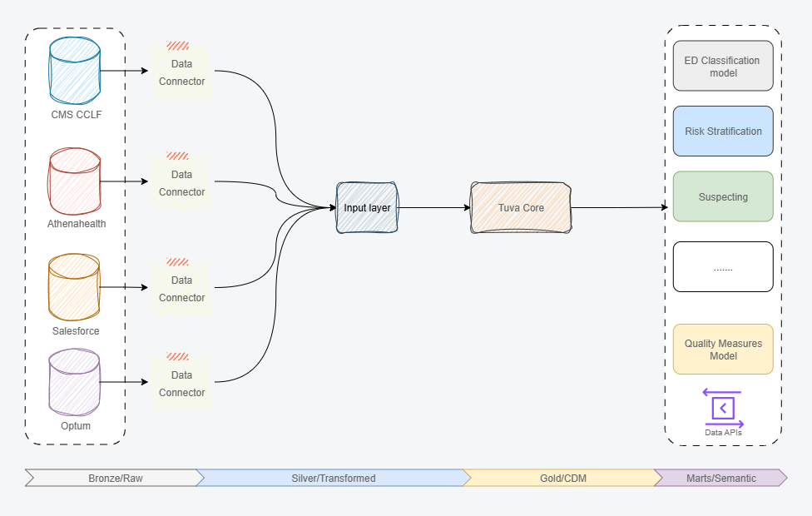Select the blue Risk Stratification box

click(x=722, y=131)
